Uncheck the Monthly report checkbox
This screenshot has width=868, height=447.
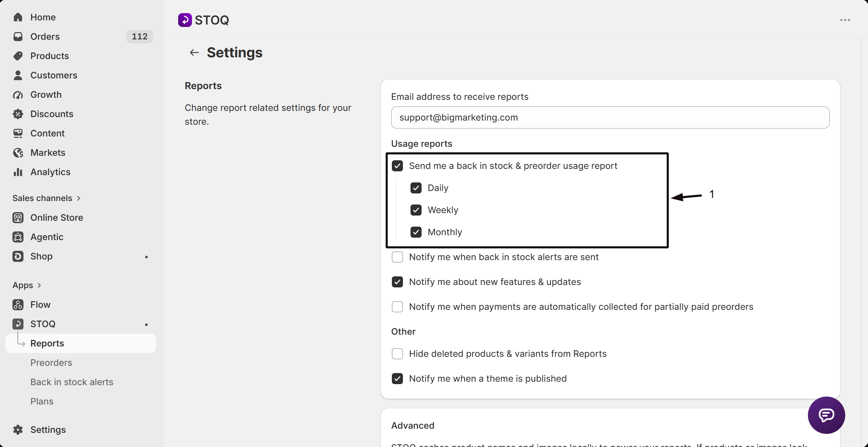tap(416, 232)
